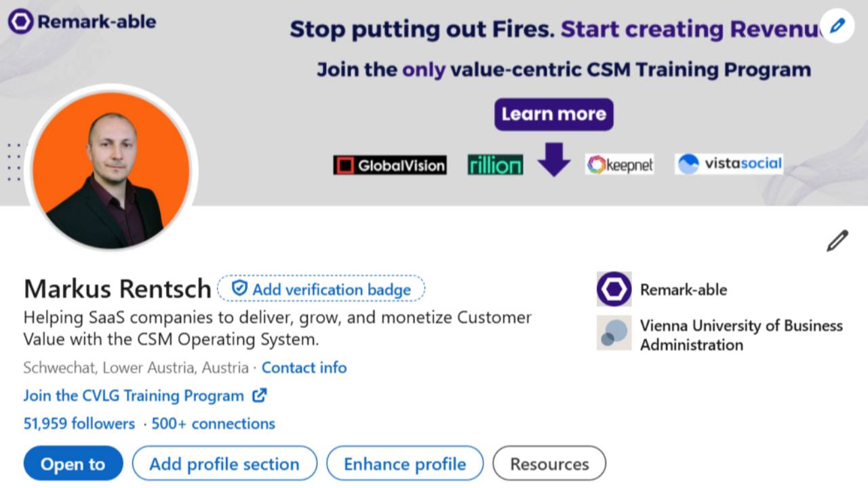Click Add verification badge
The image size is (868, 488).
[x=321, y=289]
